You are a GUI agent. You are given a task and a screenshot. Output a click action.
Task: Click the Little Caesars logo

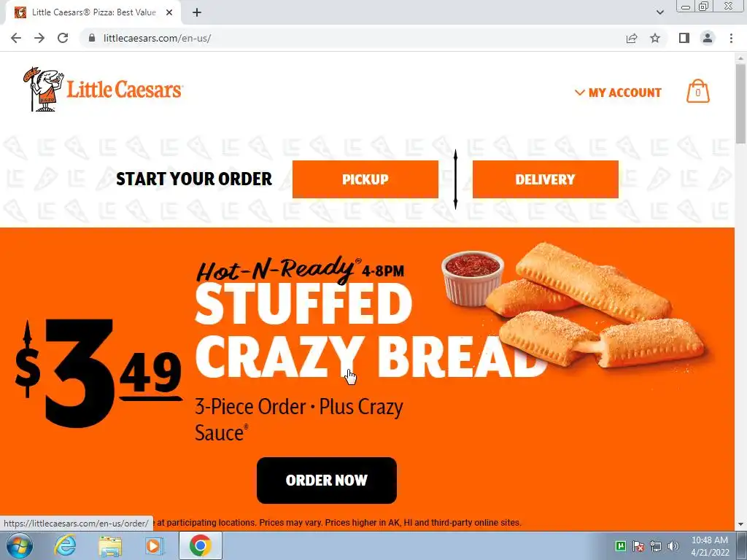click(x=103, y=90)
